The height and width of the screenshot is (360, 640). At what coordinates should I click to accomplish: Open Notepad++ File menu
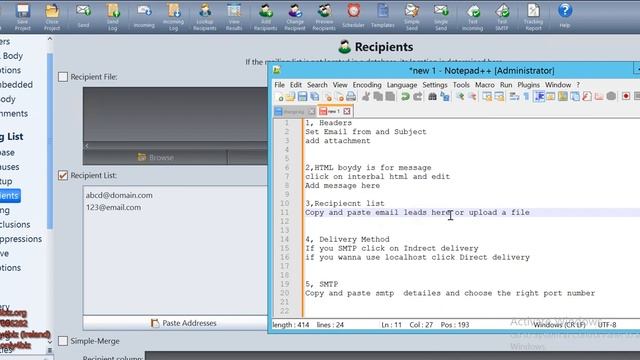click(280, 85)
